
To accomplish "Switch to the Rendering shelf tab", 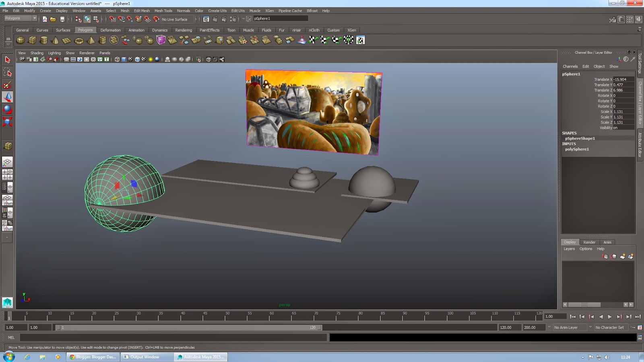I will 184,30.
